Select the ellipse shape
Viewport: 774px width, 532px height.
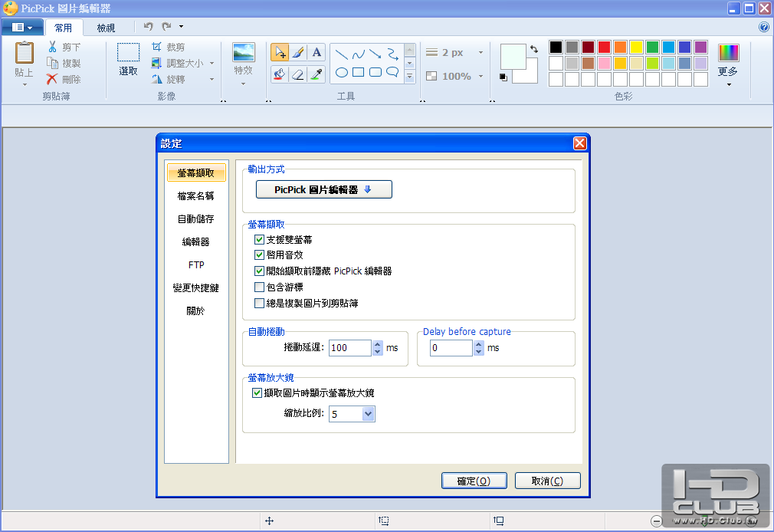[342, 73]
